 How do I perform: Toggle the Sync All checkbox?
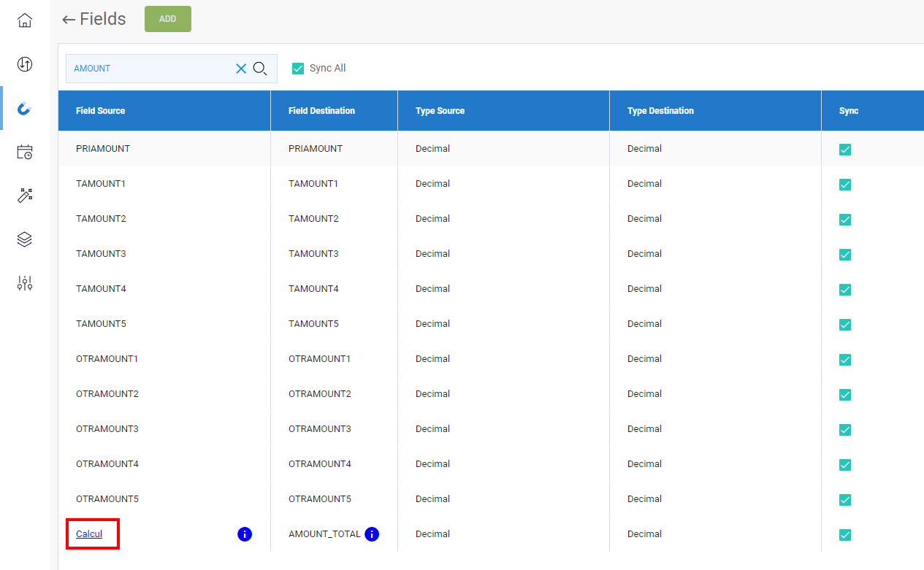pos(298,69)
